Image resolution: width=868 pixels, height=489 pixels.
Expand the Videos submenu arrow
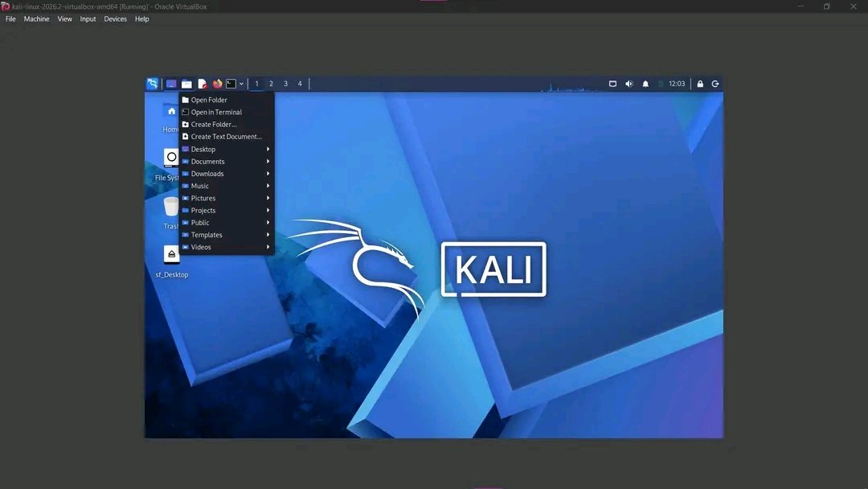tap(268, 247)
